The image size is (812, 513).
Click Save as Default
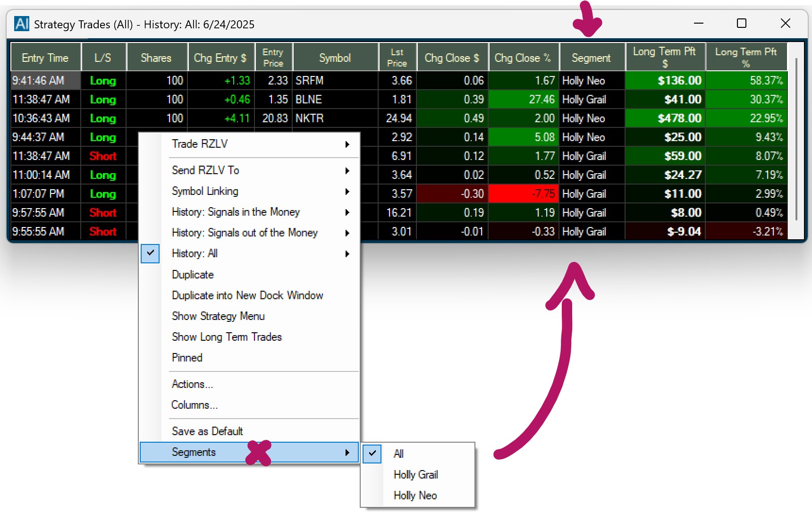[249, 431]
